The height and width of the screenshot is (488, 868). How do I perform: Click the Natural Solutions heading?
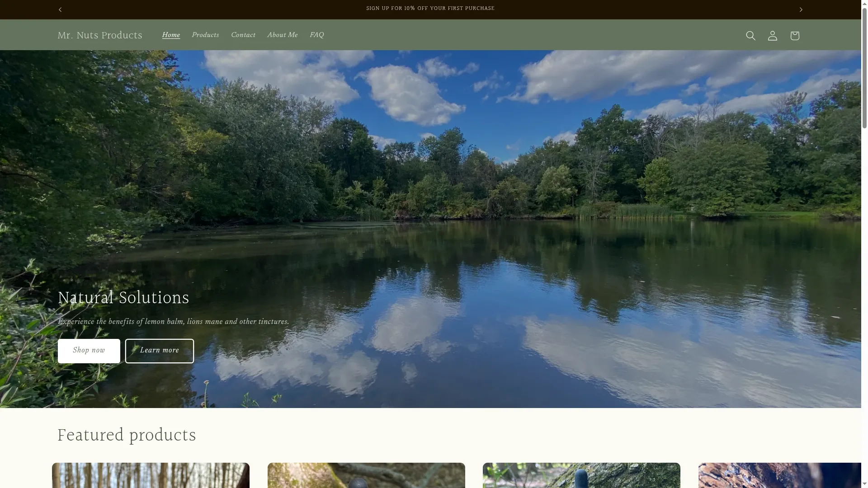click(x=123, y=298)
